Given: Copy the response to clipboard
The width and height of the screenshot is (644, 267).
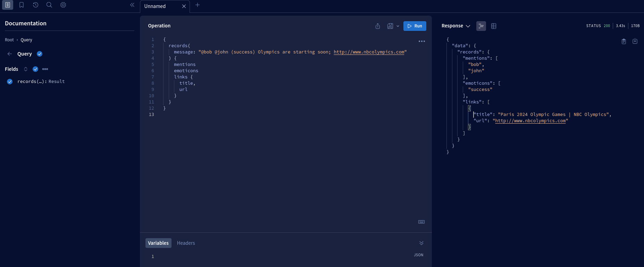Looking at the screenshot, I should (x=624, y=41).
